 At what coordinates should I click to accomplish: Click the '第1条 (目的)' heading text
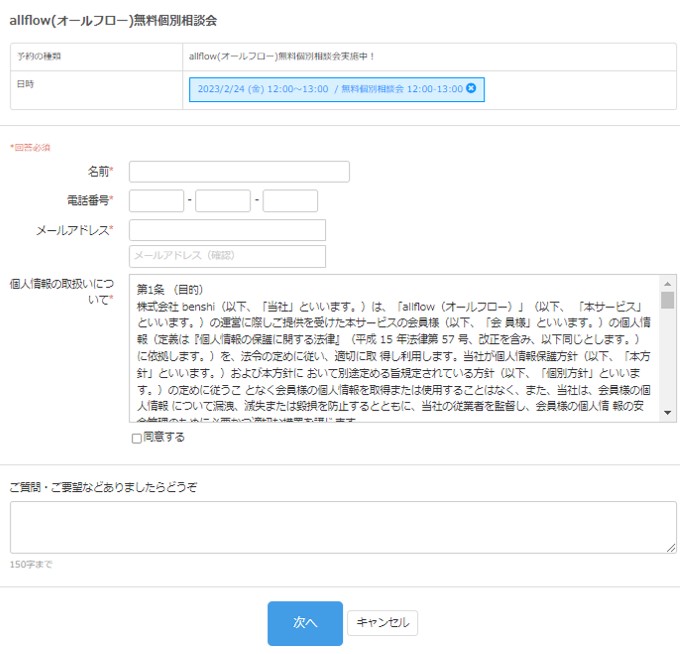pos(170,290)
